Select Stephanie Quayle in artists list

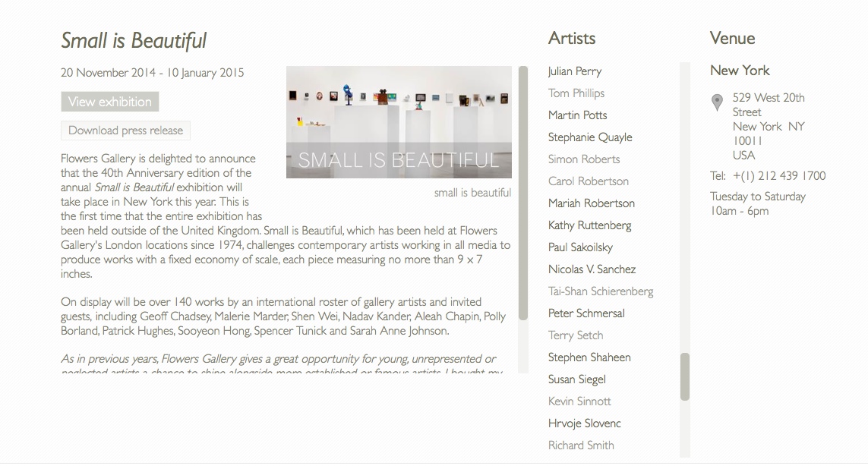(590, 137)
